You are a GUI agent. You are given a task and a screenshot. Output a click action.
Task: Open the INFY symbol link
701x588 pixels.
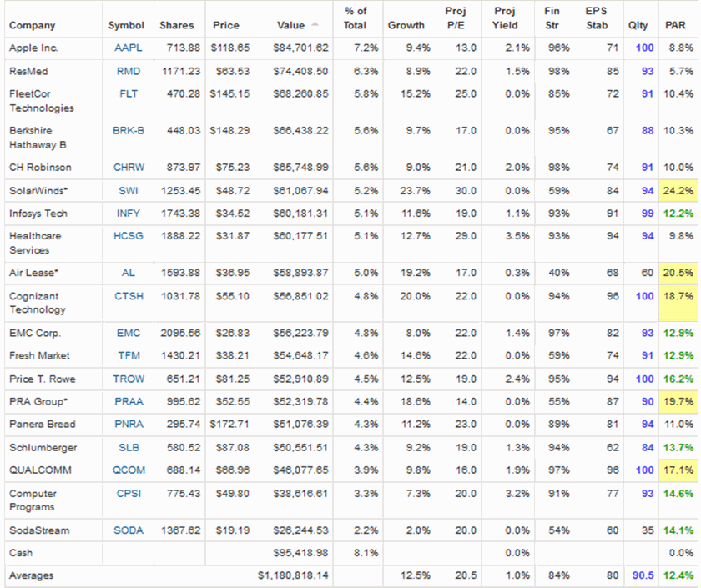point(129,214)
